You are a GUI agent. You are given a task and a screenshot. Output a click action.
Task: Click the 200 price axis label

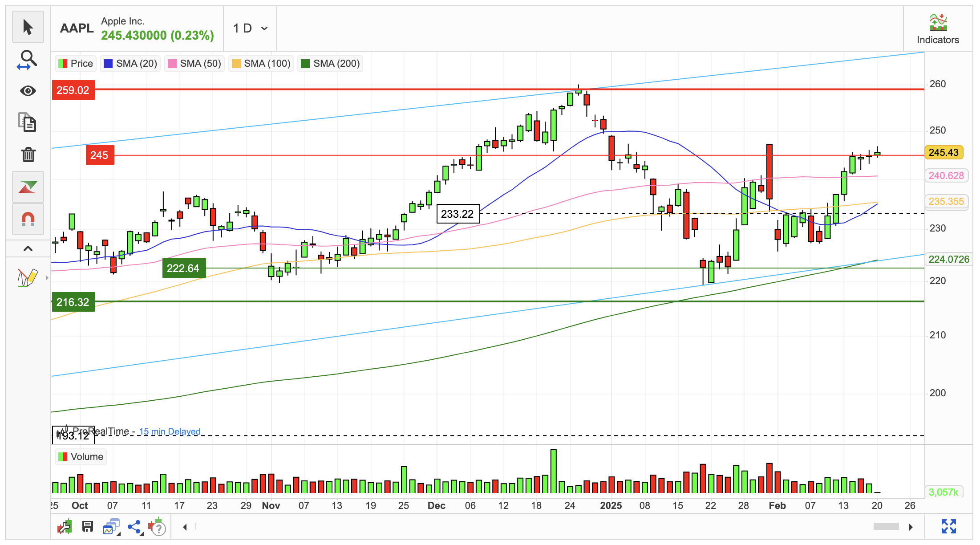coord(938,393)
